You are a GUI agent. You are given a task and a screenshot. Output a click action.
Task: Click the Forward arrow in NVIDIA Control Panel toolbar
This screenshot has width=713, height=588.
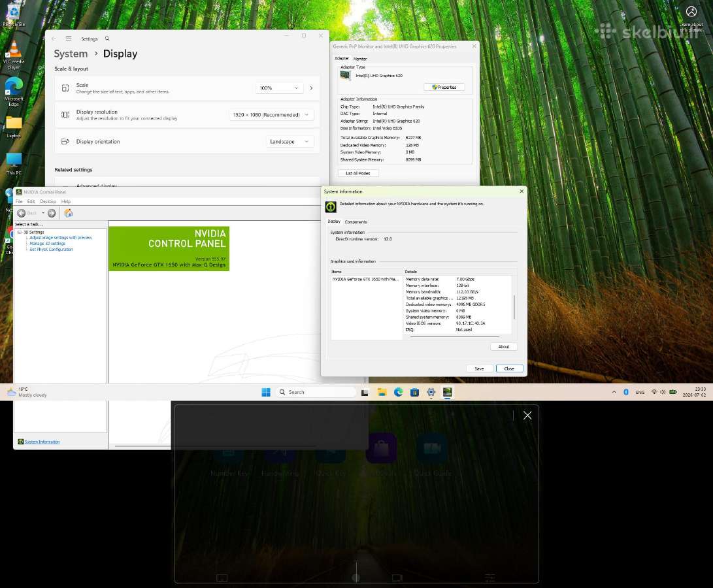[x=52, y=213]
